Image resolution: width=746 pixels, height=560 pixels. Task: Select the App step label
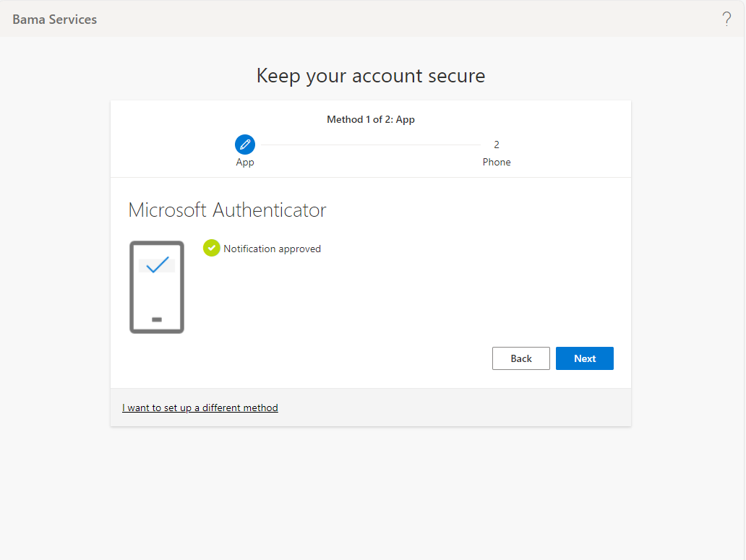[x=244, y=162]
